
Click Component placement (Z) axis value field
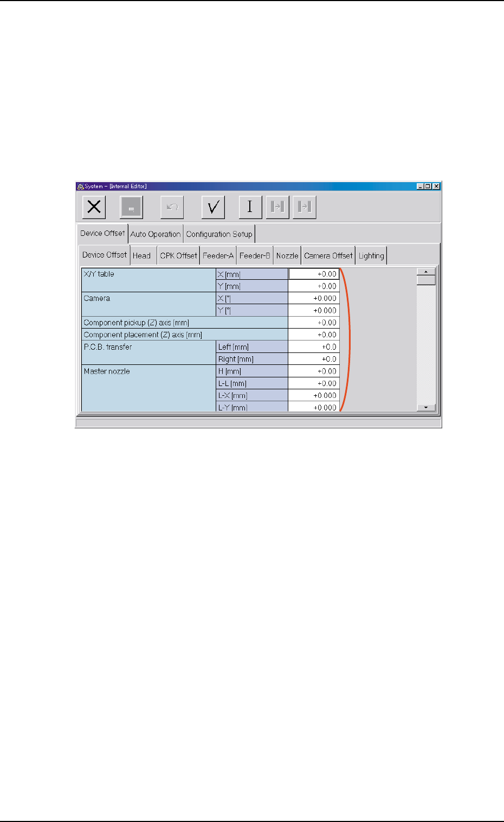[x=314, y=335]
